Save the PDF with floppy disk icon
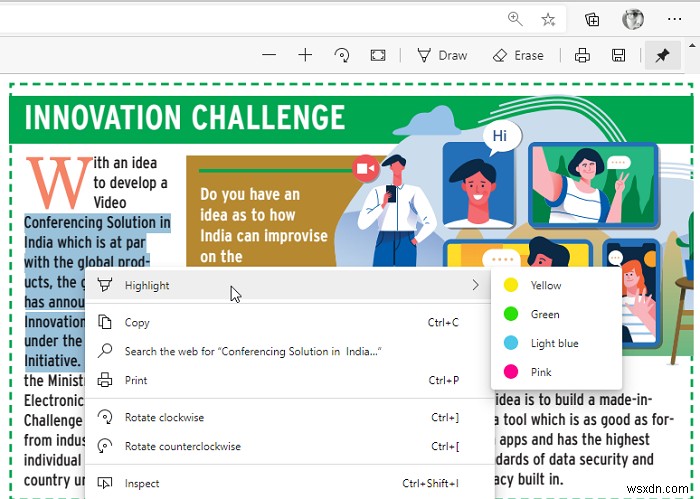700x499 pixels. (618, 55)
